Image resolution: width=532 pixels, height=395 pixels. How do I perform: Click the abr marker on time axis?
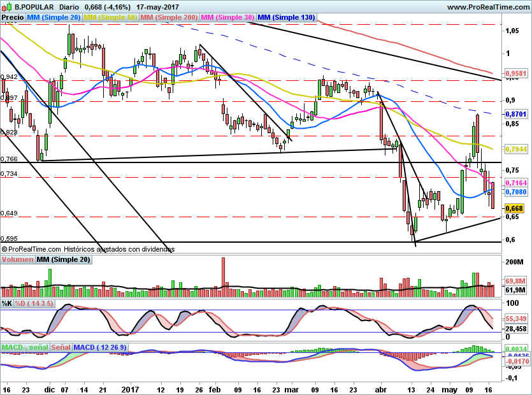(x=381, y=389)
